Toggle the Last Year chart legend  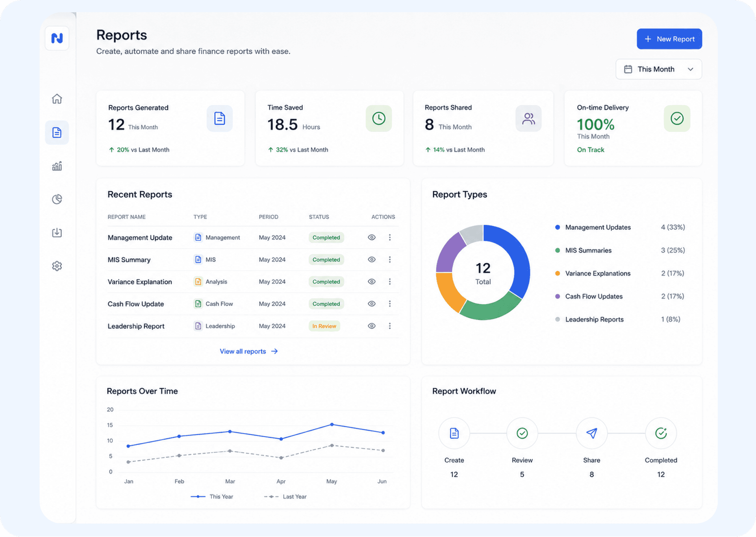click(x=285, y=497)
